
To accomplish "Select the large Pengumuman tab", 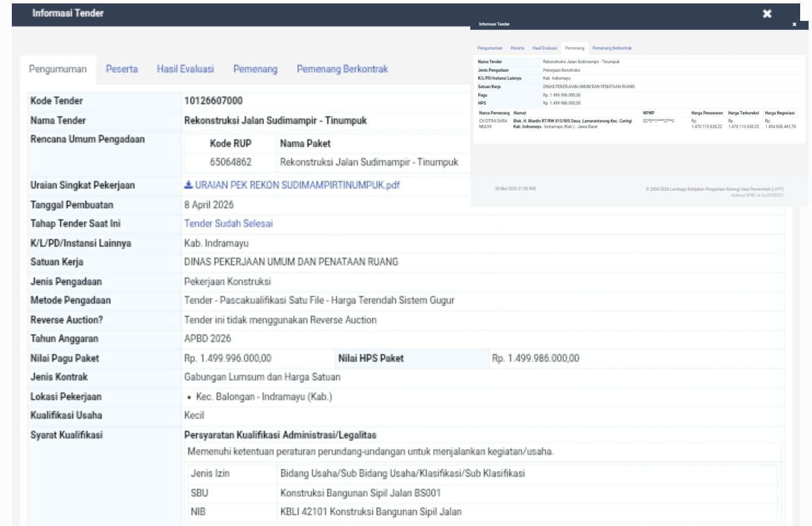I will click(58, 69).
